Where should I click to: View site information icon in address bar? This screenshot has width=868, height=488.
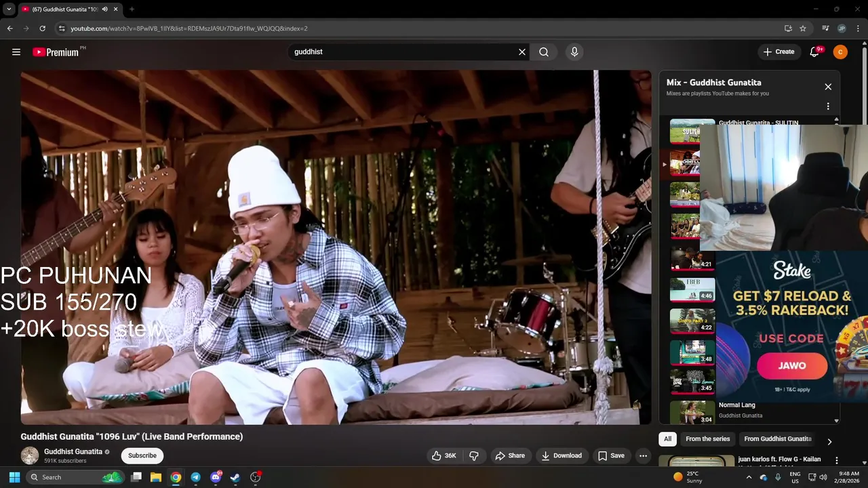[x=62, y=28]
